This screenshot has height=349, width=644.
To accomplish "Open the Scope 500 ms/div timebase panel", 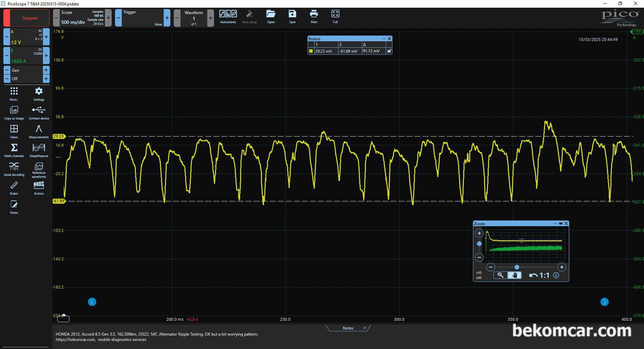I will click(82, 18).
